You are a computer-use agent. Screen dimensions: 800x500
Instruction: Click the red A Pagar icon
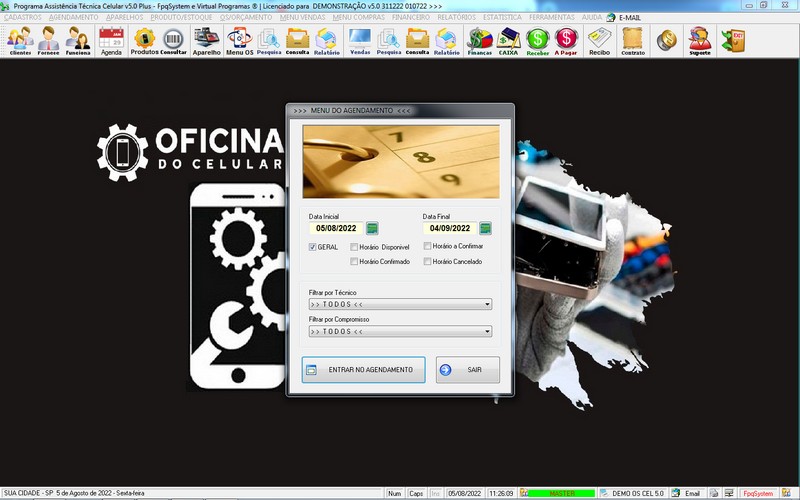click(x=566, y=41)
